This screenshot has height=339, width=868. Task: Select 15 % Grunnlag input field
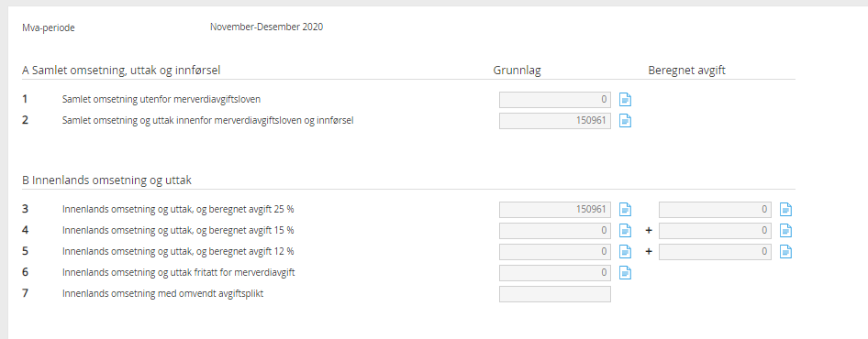point(555,231)
